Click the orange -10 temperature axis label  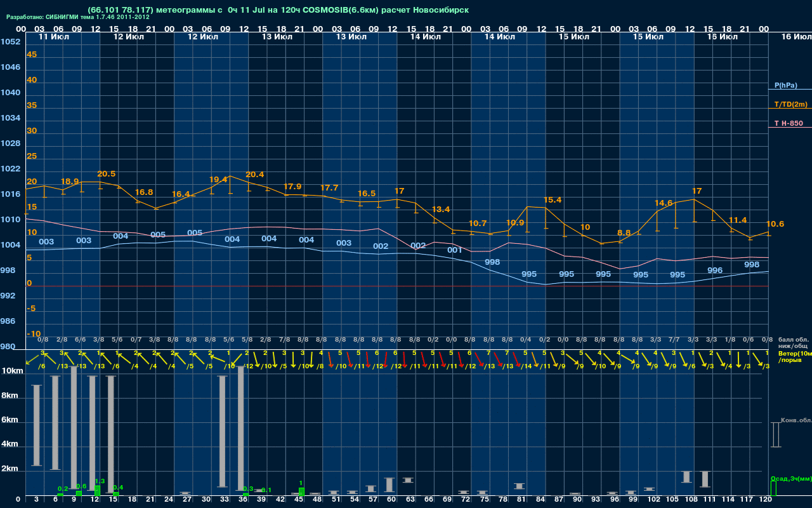coord(34,334)
